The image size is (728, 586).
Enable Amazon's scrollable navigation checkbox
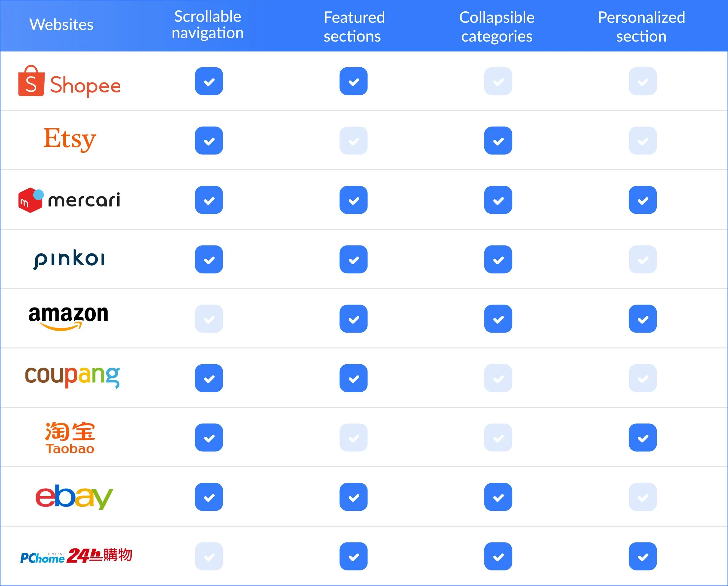209,319
